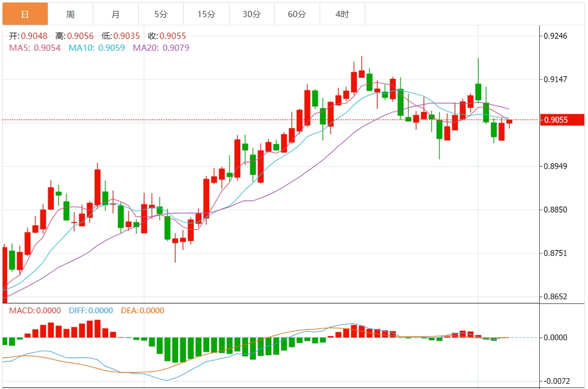
Task: Click the opening price 开:0.9048
Action: point(28,36)
